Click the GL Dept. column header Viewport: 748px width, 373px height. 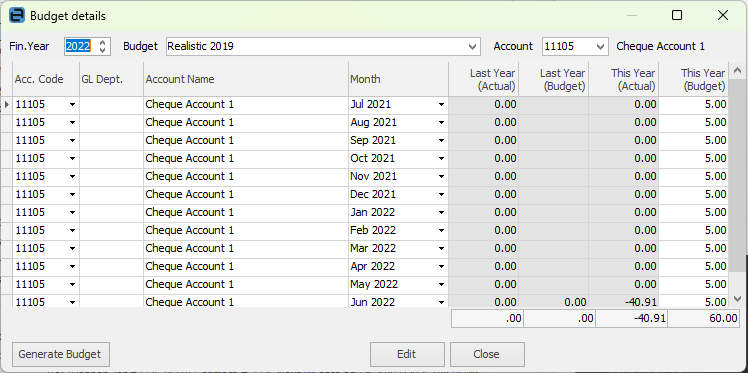[111, 79]
